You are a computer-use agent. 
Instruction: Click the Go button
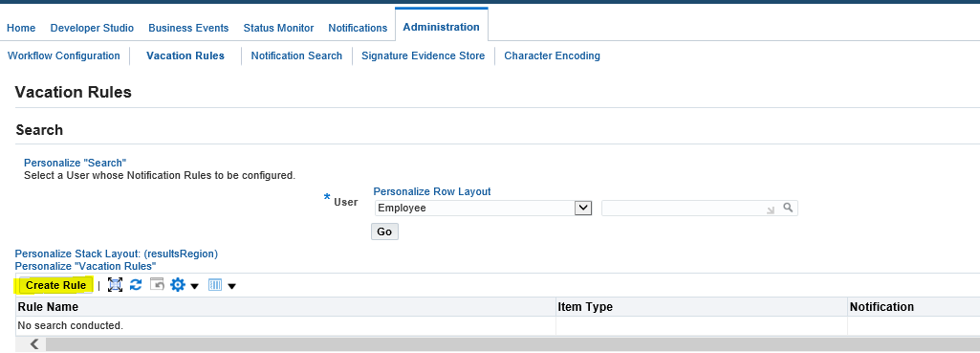[x=384, y=232]
